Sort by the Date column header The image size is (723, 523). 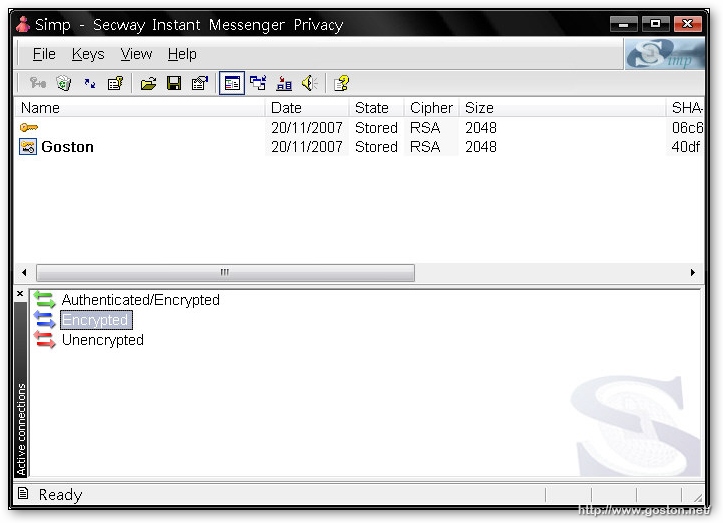click(x=307, y=107)
